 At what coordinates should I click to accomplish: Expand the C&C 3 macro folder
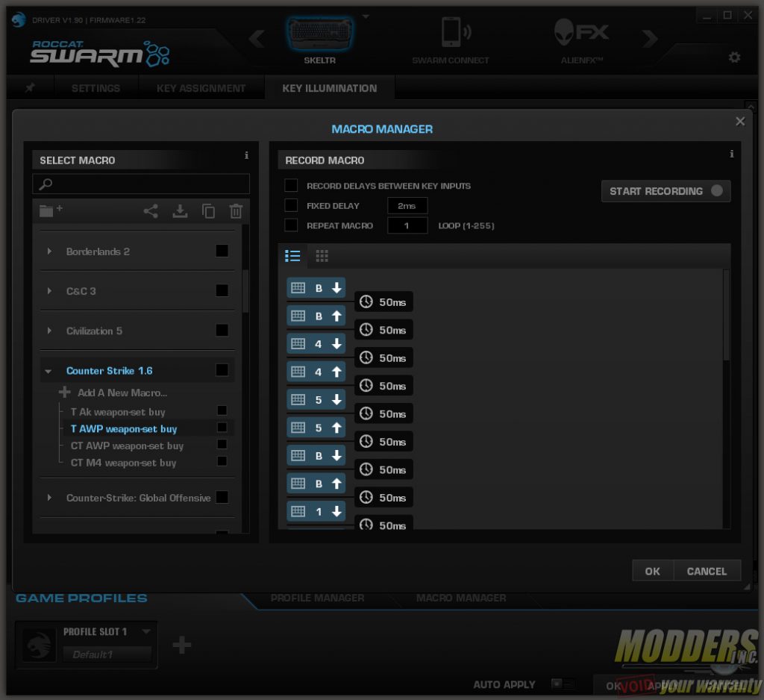click(49, 291)
